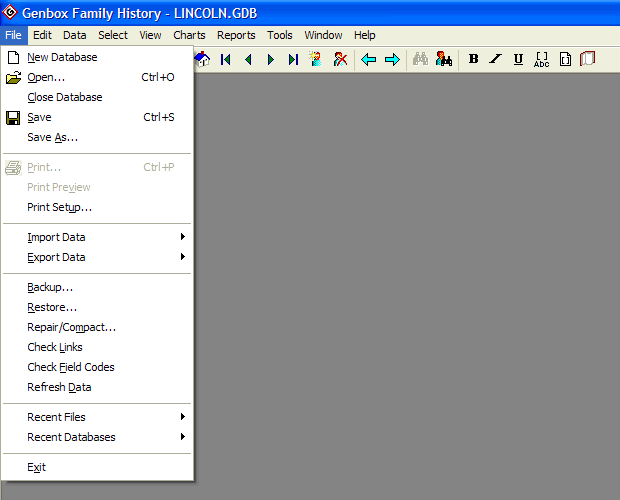This screenshot has width=620, height=500.
Task: Select Repair/Compact... menu entry
Action: coord(71,327)
